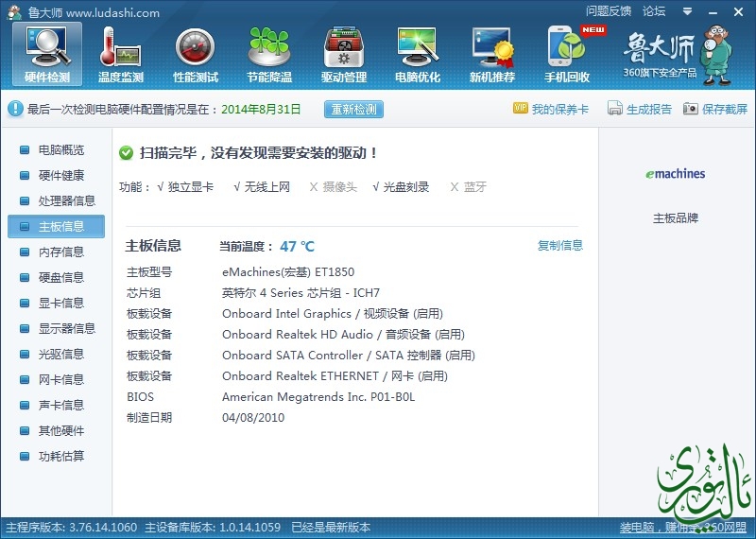Click 保存截屏 save screenshot
The image size is (756, 539).
pyautogui.click(x=725, y=110)
